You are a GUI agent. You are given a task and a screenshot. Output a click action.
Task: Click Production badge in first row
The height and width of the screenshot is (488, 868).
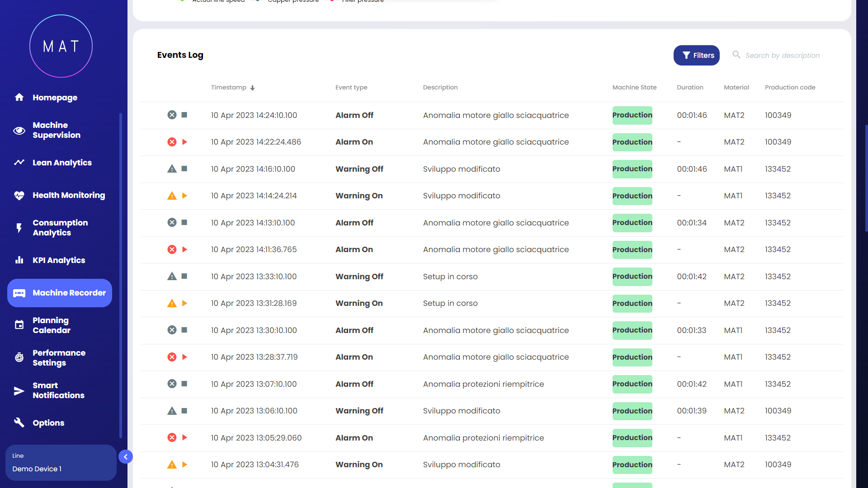632,115
